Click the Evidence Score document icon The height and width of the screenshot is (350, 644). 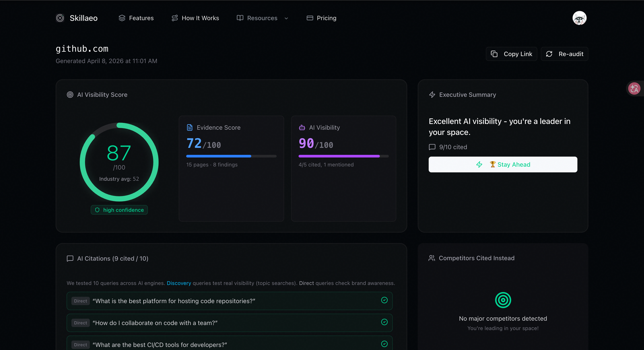pyautogui.click(x=190, y=127)
